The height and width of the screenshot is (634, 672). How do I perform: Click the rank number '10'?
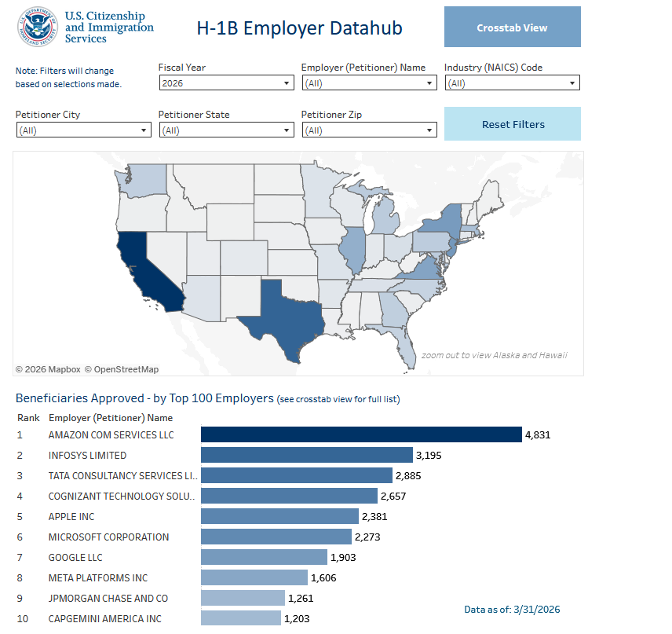(x=23, y=618)
